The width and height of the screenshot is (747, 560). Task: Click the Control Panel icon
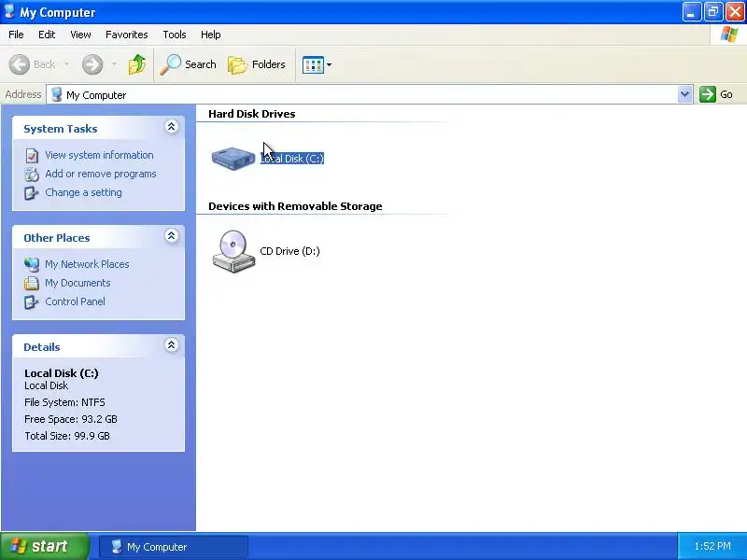point(32,301)
